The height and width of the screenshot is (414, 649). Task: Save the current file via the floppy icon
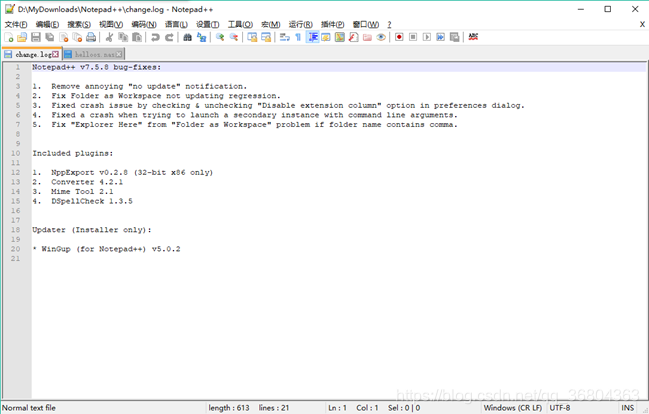click(36, 38)
